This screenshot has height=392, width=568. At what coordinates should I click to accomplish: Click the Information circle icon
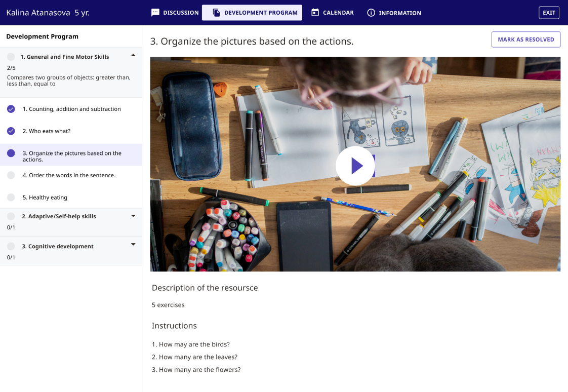coord(371,13)
